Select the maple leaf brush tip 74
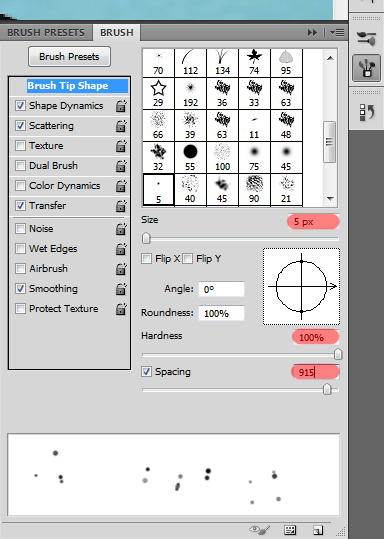 (254, 62)
